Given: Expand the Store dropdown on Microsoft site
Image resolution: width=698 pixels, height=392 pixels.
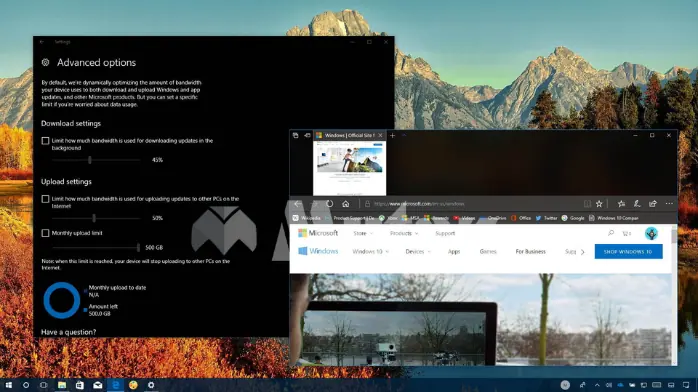Looking at the screenshot, I should coord(363,233).
